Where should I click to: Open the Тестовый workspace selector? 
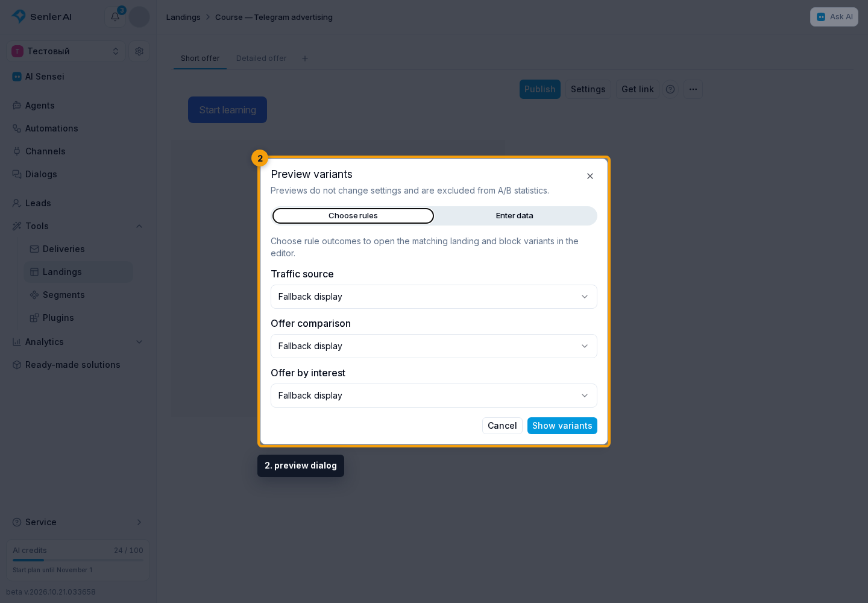(x=66, y=51)
